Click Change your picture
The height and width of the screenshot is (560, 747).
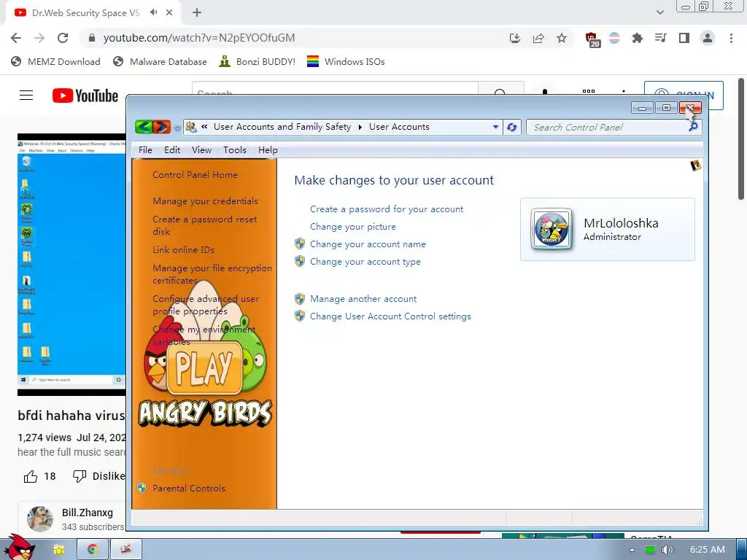(352, 227)
